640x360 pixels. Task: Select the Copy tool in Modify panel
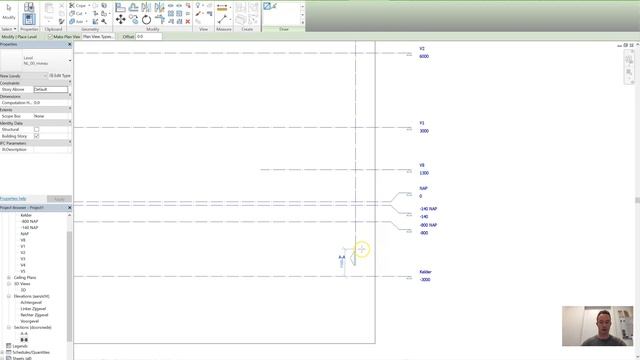(x=133, y=19)
